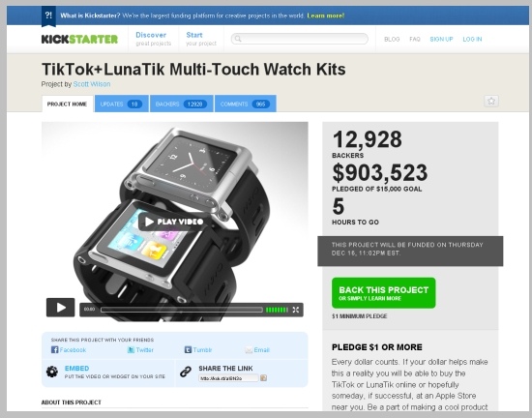
Task: Click the Email share icon
Action: tap(249, 350)
